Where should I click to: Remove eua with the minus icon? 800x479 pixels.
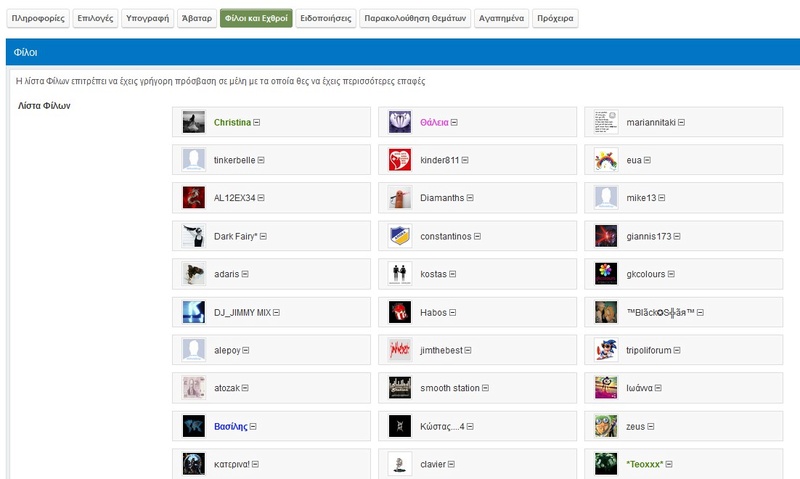tap(647, 160)
